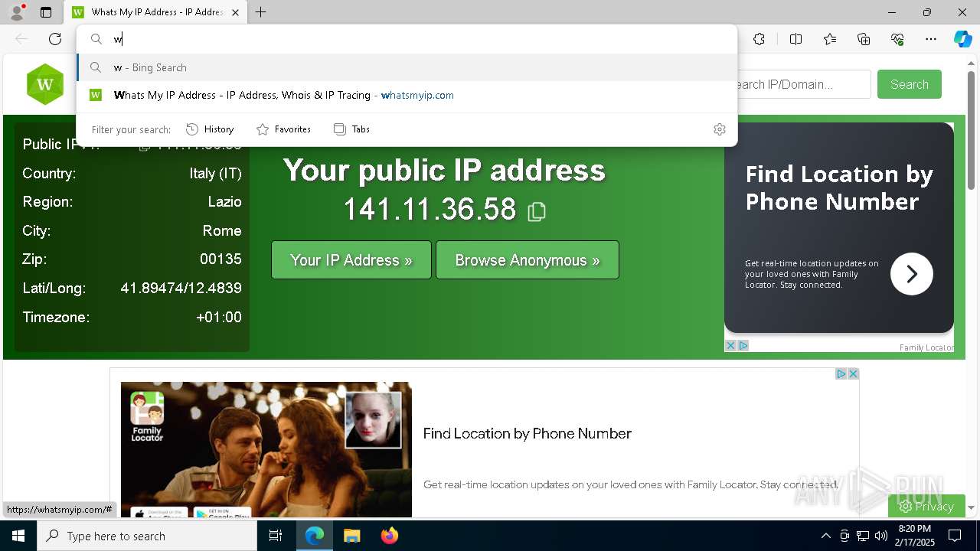The image size is (980, 551).
Task: Click the browser refresh button
Action: tap(55, 39)
